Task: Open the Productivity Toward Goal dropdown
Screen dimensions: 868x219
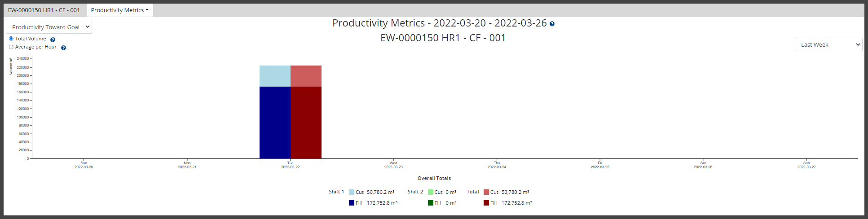Action: click(49, 27)
